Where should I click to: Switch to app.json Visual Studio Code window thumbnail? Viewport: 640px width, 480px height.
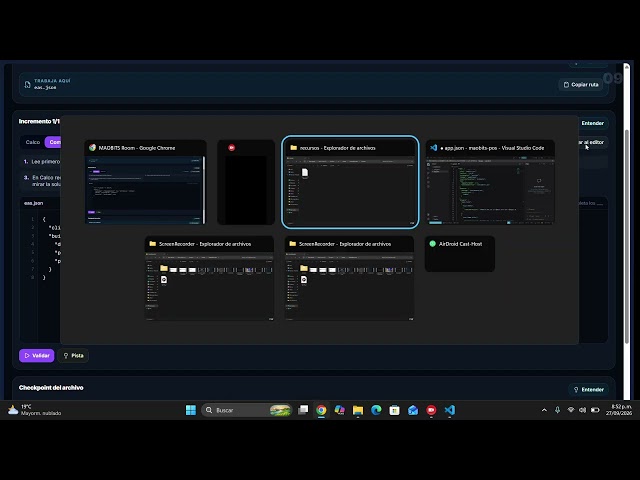coord(490,182)
